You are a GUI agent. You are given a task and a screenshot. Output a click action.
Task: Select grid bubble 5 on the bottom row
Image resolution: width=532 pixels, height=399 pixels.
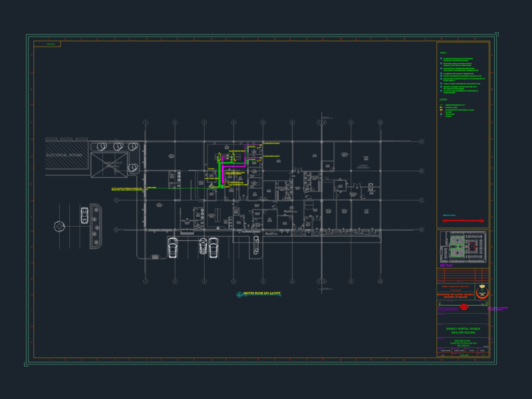click(263, 281)
